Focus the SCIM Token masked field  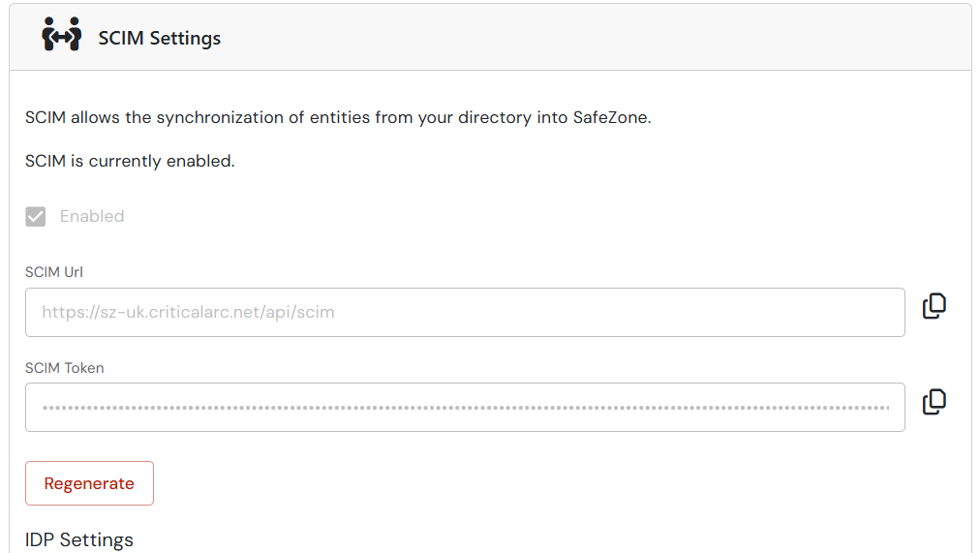pos(465,408)
